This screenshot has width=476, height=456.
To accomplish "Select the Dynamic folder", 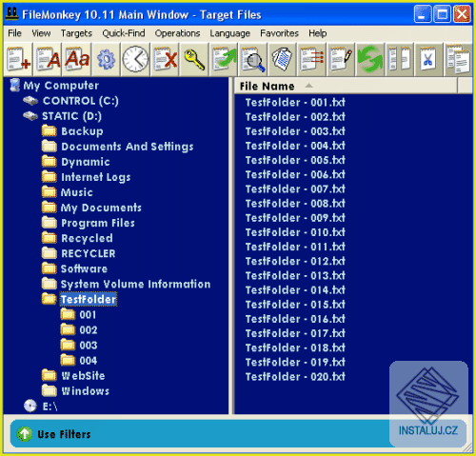I will [86, 162].
